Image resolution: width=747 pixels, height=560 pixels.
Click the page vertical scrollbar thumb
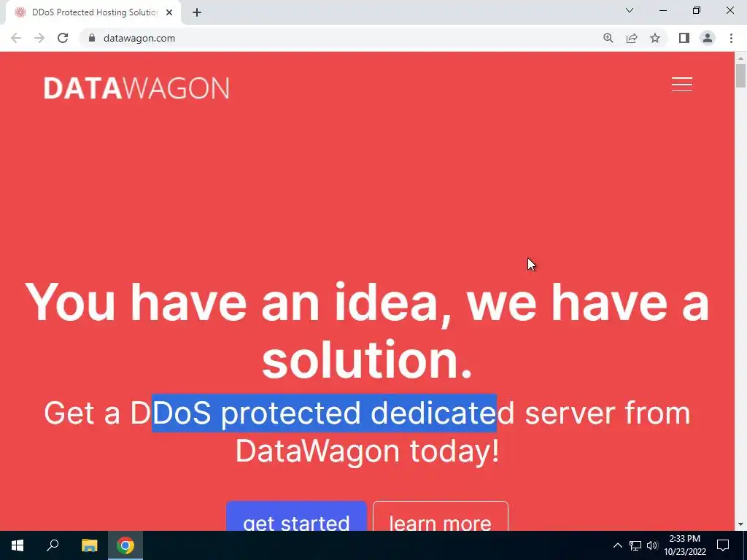(x=740, y=76)
